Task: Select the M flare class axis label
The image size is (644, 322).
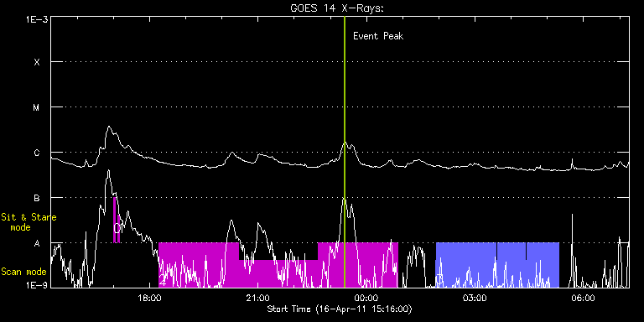Action: [x=37, y=107]
